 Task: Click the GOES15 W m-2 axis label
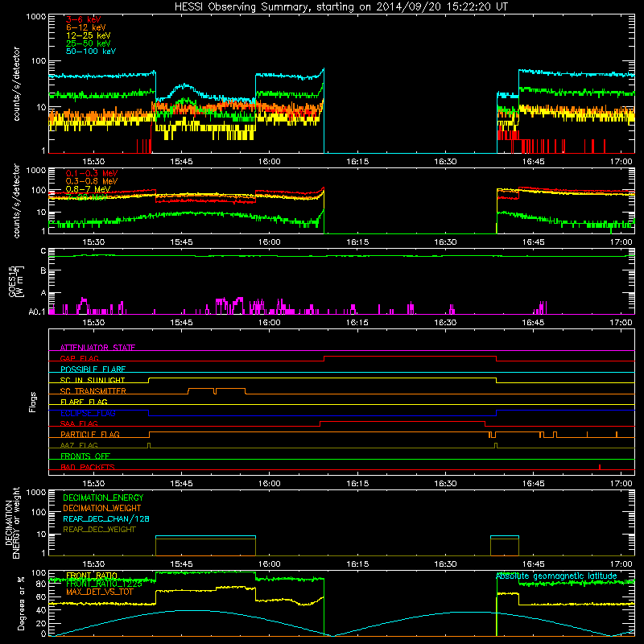[x=16, y=281]
